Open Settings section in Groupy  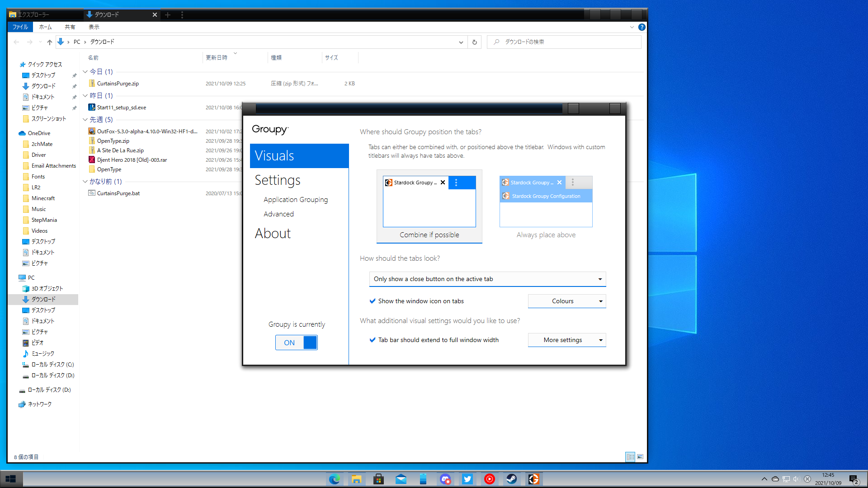[x=278, y=180]
